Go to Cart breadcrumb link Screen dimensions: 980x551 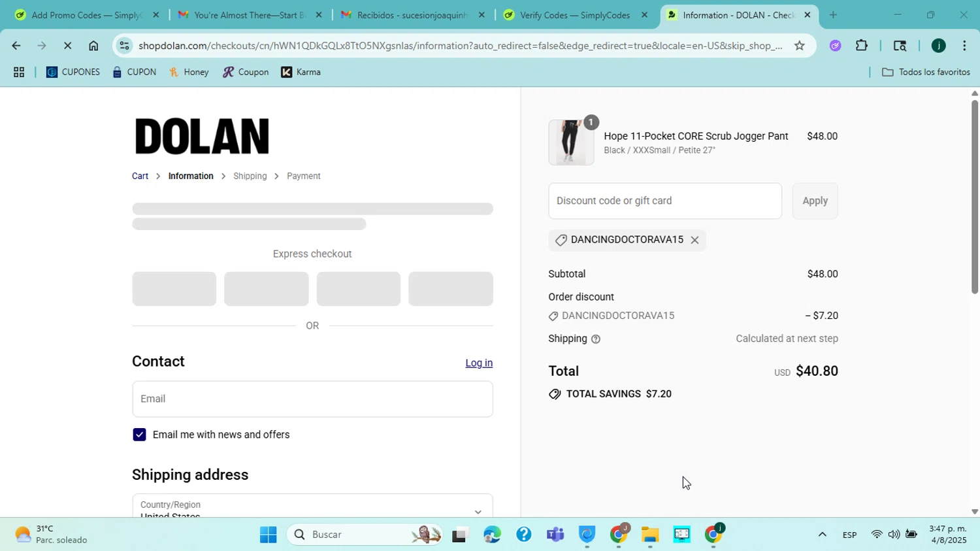click(140, 176)
